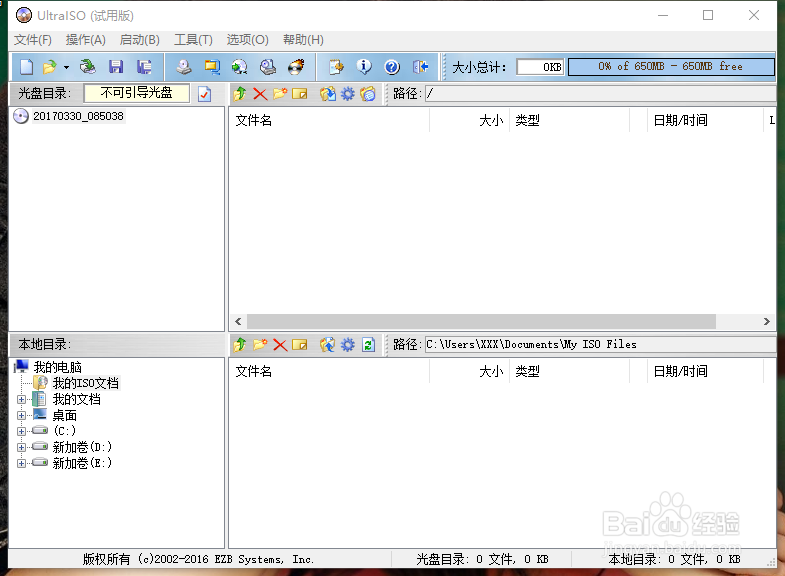
Task: Click the Open CD/DVD disc toolbar icon
Action: pyautogui.click(x=88, y=67)
